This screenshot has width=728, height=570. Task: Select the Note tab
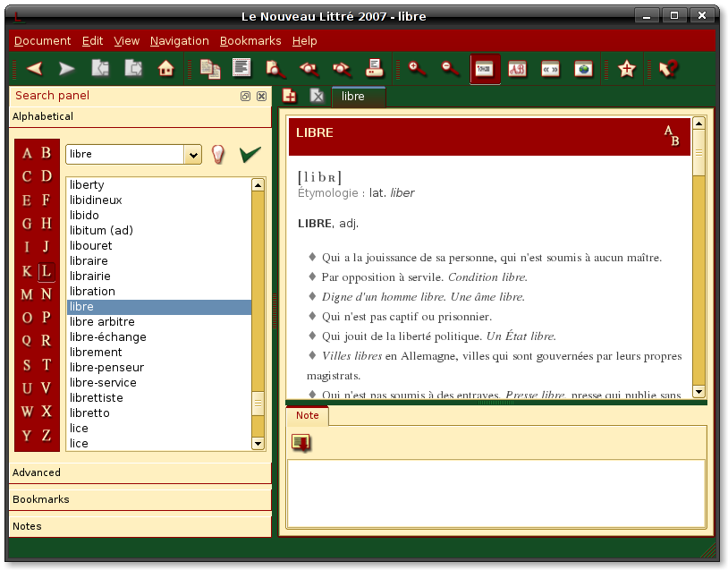308,415
